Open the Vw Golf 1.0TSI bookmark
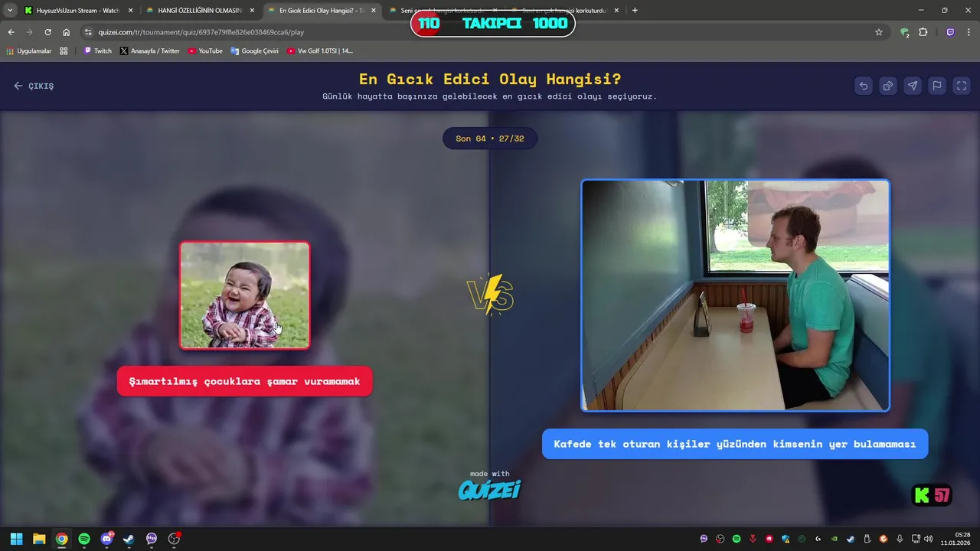This screenshot has width=980, height=551. [x=319, y=51]
